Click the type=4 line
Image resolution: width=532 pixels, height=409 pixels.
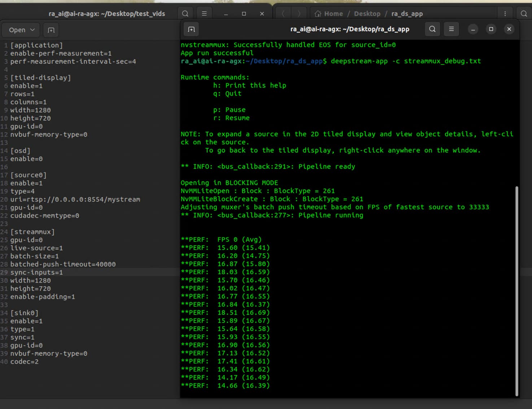pos(22,191)
